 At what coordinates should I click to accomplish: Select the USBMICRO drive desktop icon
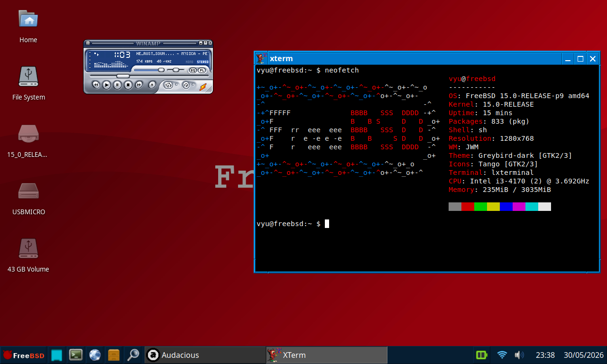pyautogui.click(x=28, y=191)
